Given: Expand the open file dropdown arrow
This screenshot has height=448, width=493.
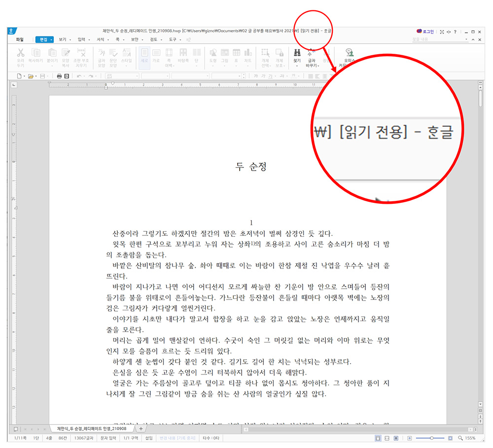Looking at the screenshot, I should [x=36, y=76].
